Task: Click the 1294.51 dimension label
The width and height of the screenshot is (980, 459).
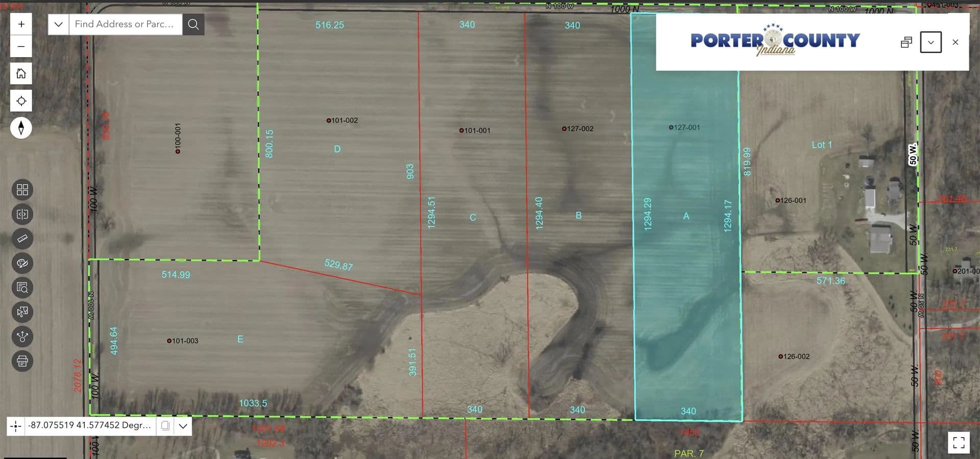Action: pos(431,212)
